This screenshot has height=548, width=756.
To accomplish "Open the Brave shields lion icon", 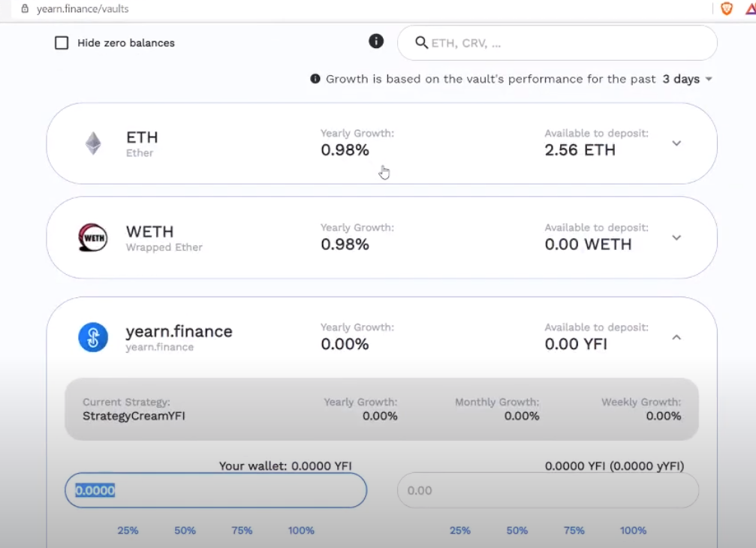I will (x=727, y=9).
